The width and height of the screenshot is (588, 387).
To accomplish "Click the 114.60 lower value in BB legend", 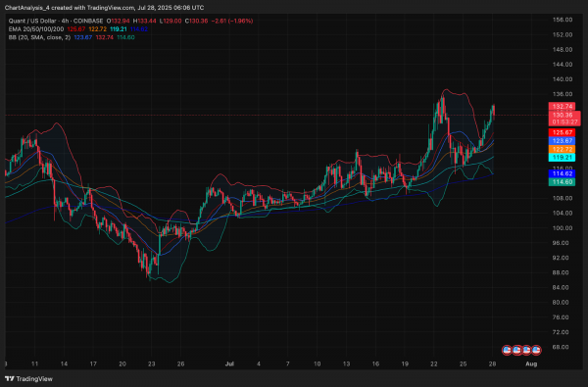I will click(125, 37).
